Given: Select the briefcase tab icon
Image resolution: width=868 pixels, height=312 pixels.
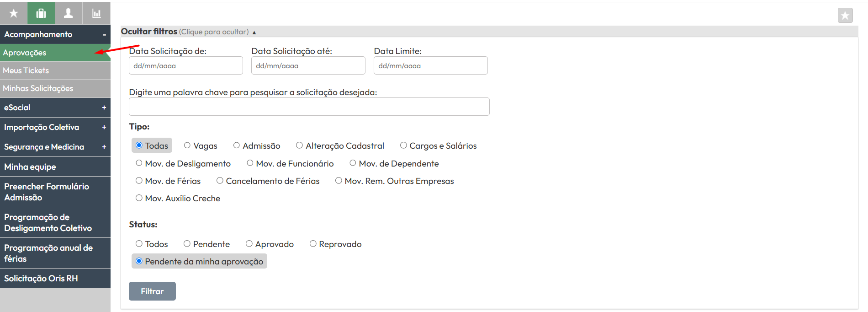Looking at the screenshot, I should pyautogui.click(x=41, y=13).
